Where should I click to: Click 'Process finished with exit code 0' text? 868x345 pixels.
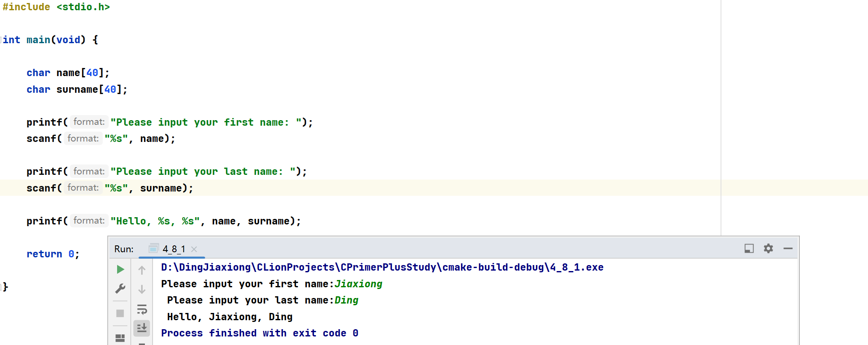pos(259,333)
